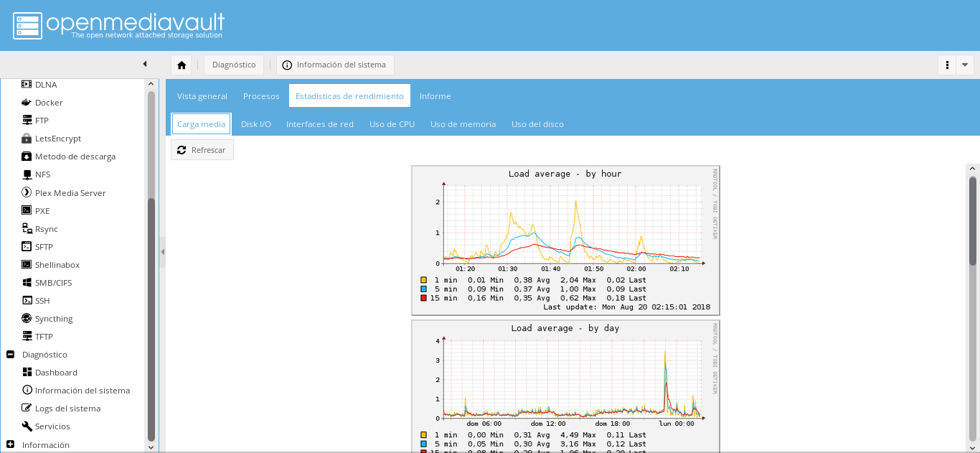
Task: Open the Interfaces de red sub-tab
Action: click(x=320, y=123)
